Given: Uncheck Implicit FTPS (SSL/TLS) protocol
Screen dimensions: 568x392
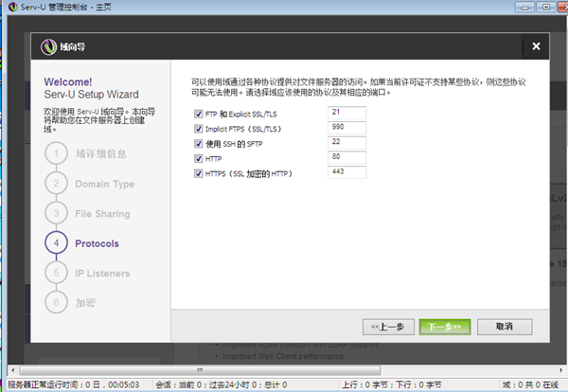Looking at the screenshot, I should tap(198, 129).
